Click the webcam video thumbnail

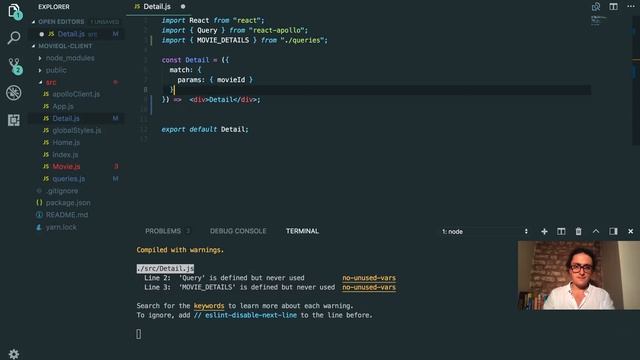point(579,275)
